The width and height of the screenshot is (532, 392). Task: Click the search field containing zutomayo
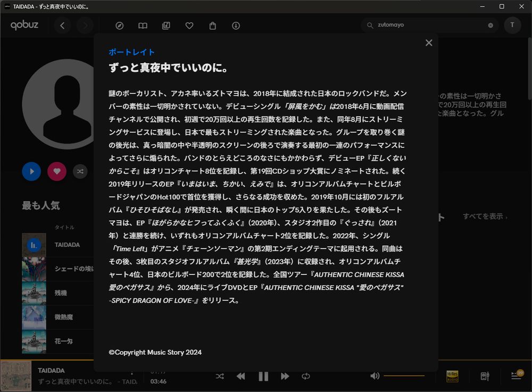429,25
